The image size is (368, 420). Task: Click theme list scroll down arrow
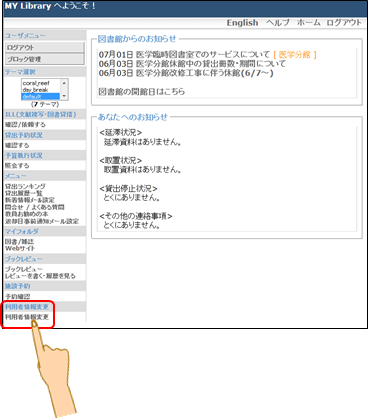[64, 96]
